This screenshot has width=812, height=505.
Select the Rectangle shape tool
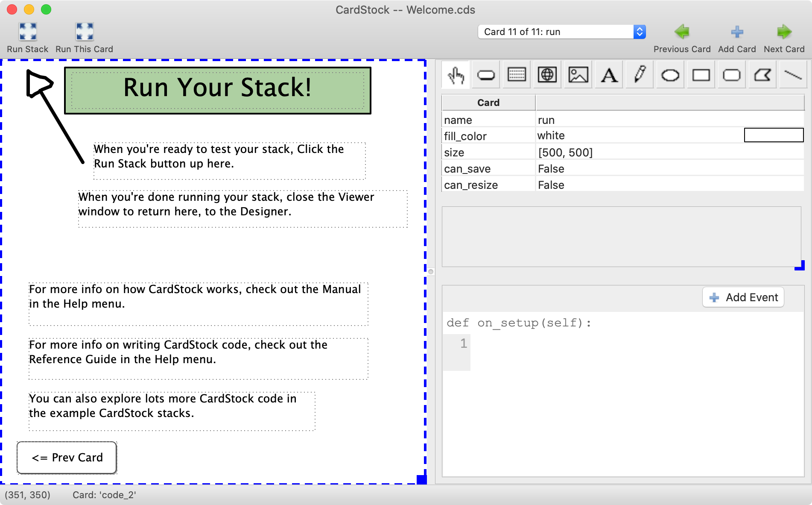tap(701, 75)
